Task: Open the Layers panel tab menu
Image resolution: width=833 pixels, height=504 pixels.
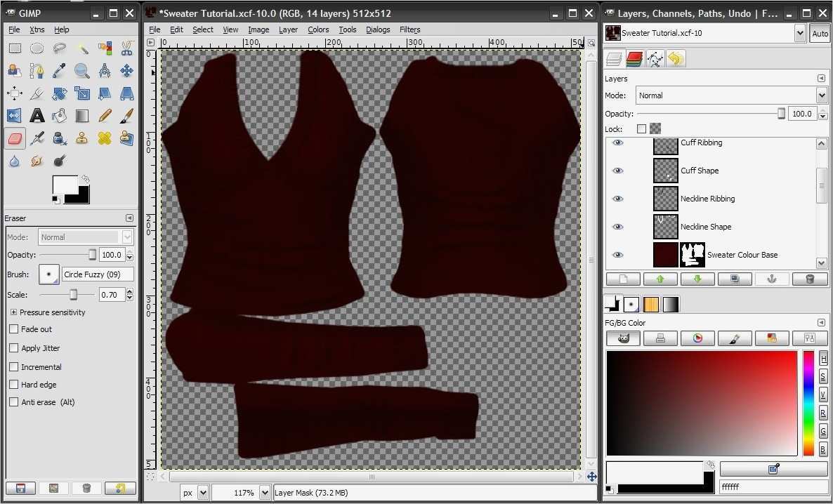Action: [821, 79]
